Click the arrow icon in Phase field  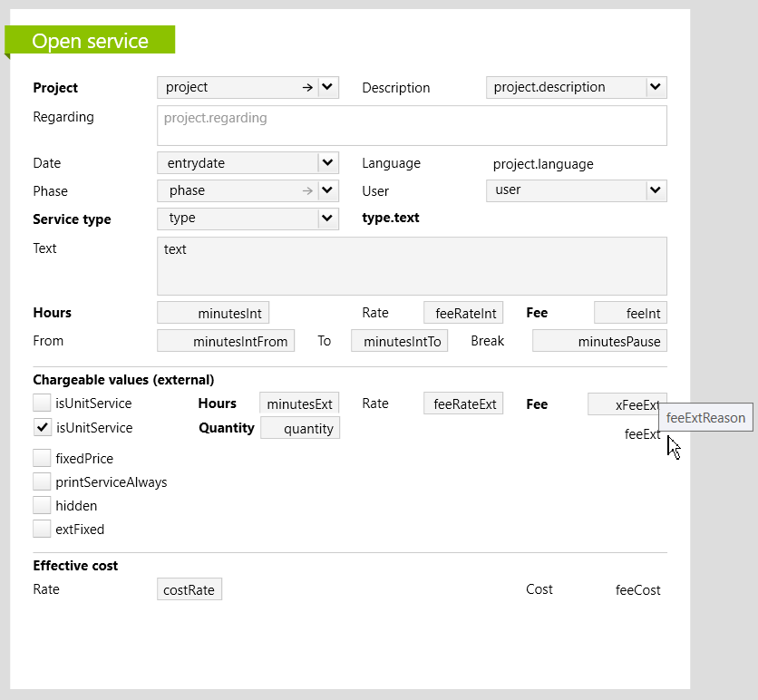(x=307, y=191)
